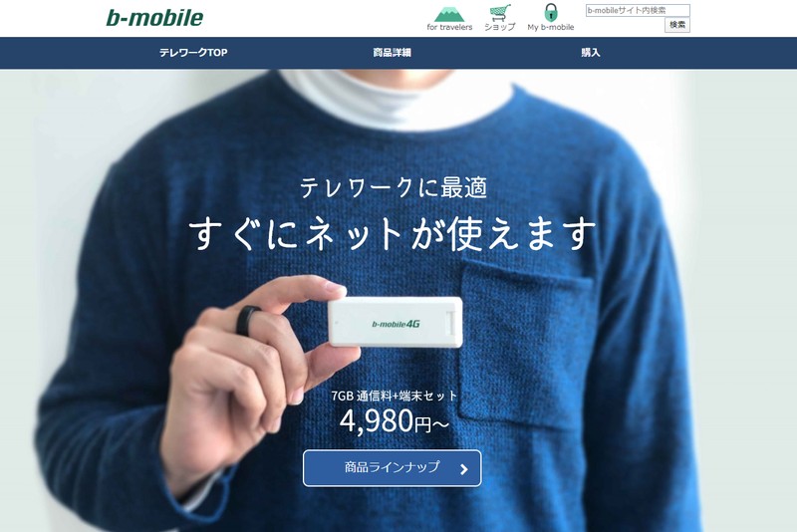Click the ショップ text label
797x532 pixels.
pyautogui.click(x=500, y=27)
